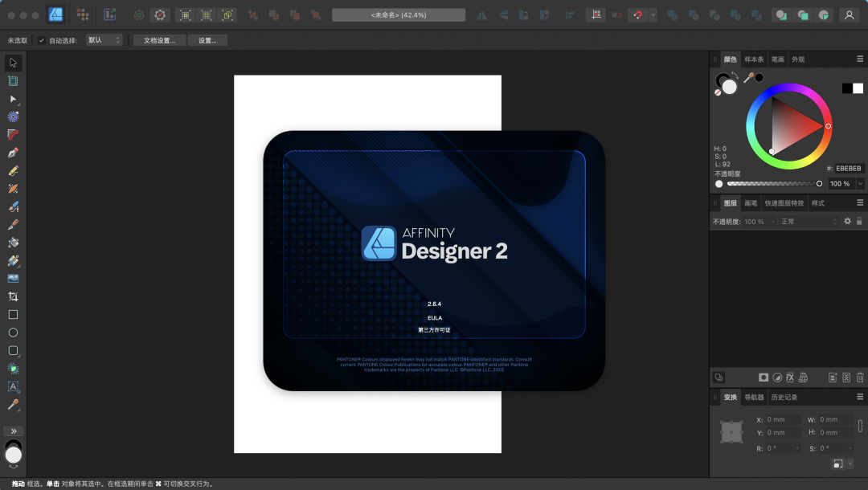Toggle the layer lock icon
Viewport: 868px width, 490px height.
(x=859, y=221)
